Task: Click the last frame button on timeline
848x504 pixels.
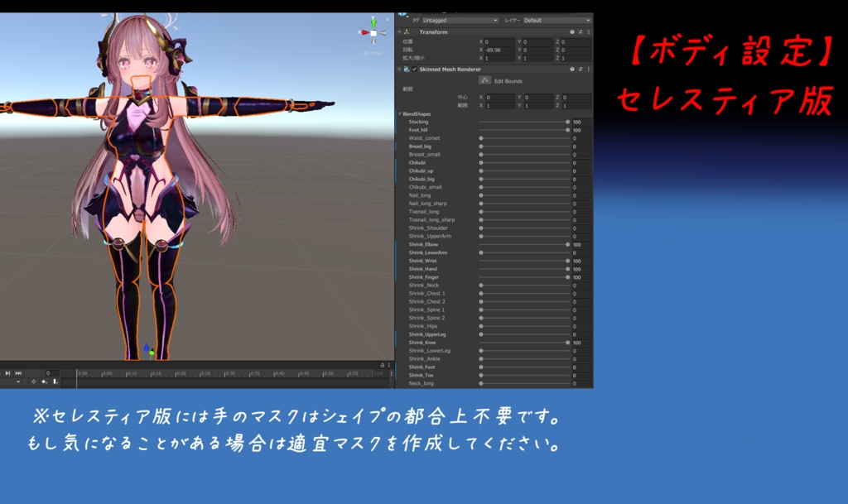Action: (18, 372)
